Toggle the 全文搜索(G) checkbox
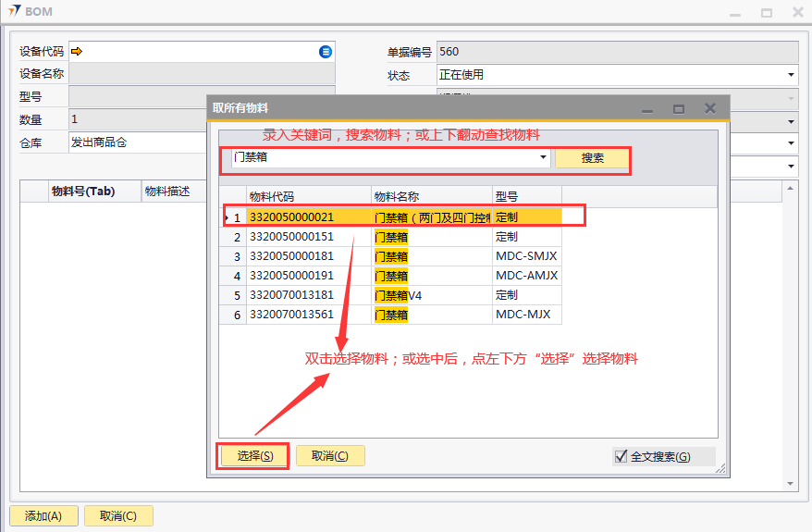 click(x=621, y=456)
